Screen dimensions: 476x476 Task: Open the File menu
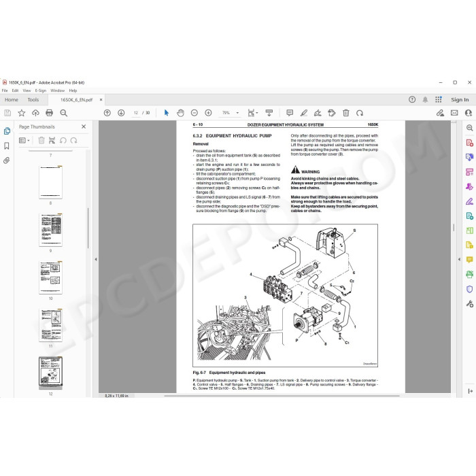(5, 90)
